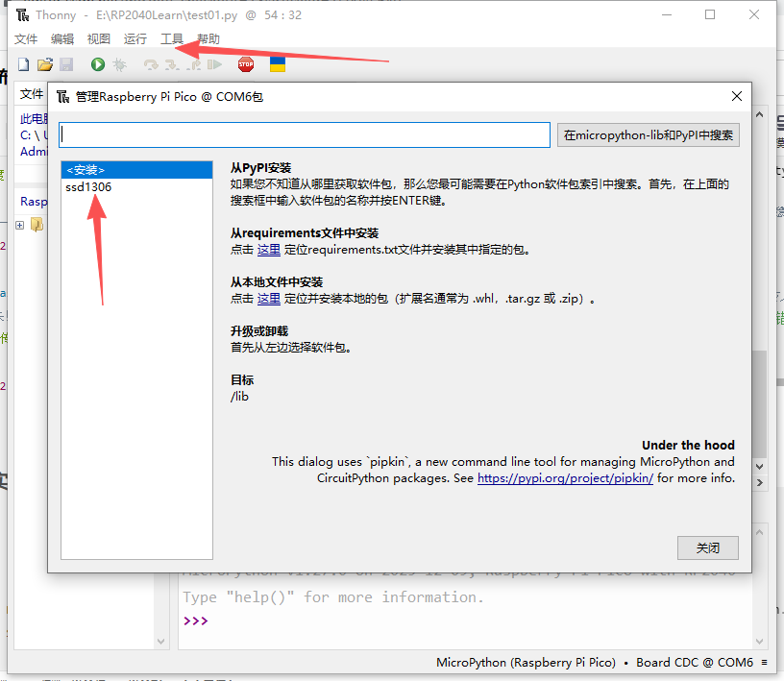Click the New file toolbar icon
The width and height of the screenshot is (784, 681).
23,64
